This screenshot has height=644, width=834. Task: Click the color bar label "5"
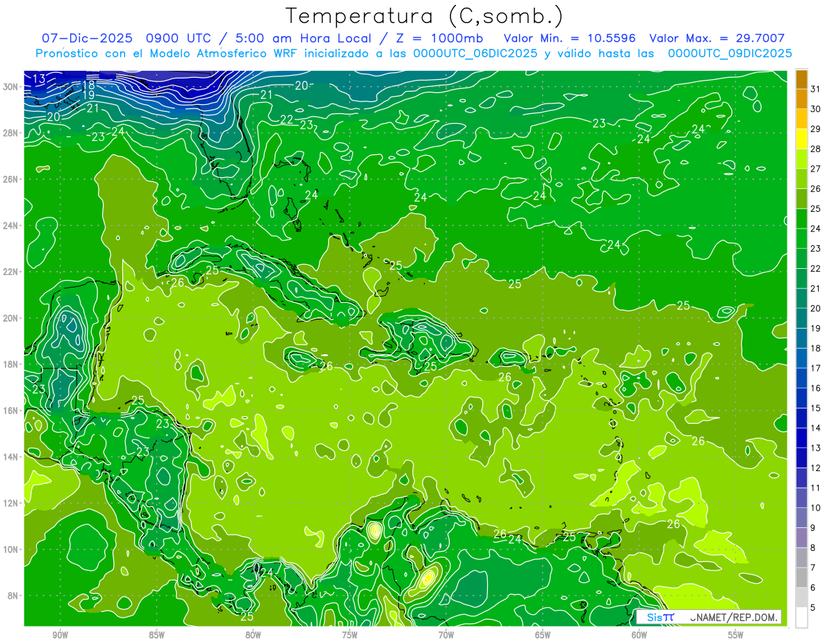click(x=813, y=608)
